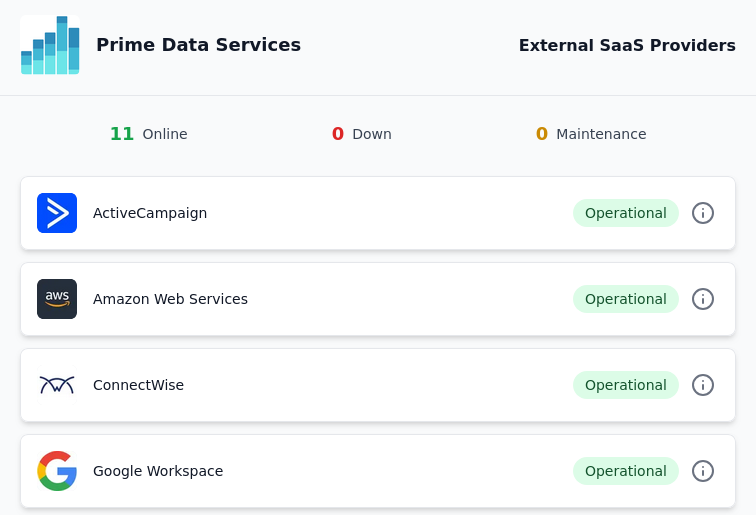
Task: Click the Prime Data Services title
Action: coord(198,45)
